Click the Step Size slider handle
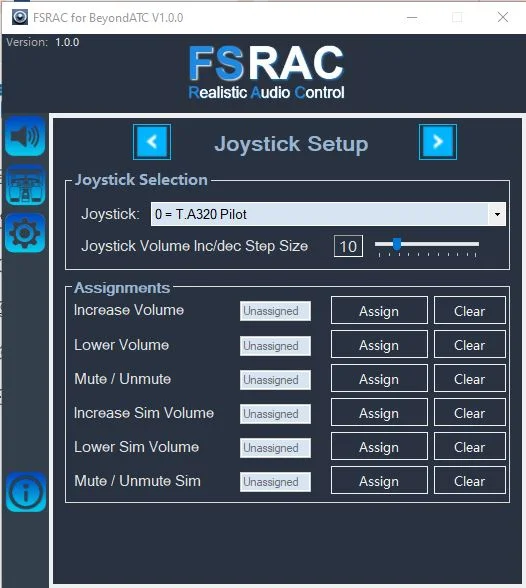Image resolution: width=526 pixels, height=588 pixels. tap(397, 244)
